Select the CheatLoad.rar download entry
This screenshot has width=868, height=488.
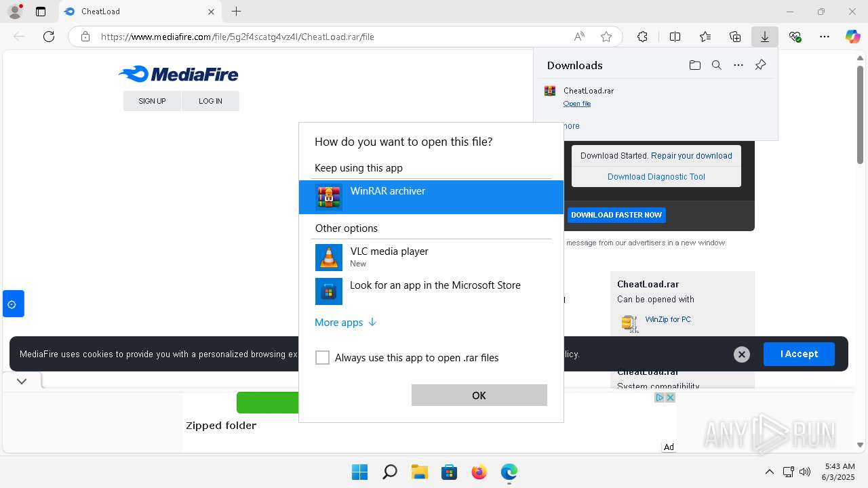click(656, 96)
